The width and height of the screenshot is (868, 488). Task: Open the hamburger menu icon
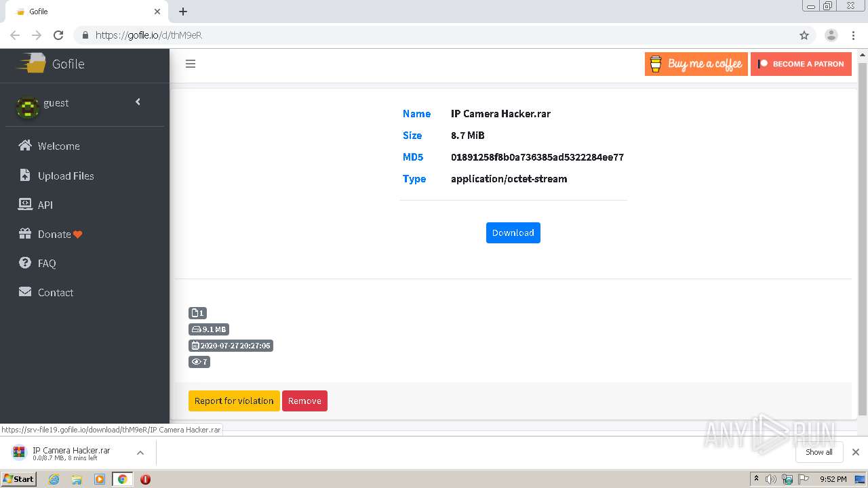point(191,64)
